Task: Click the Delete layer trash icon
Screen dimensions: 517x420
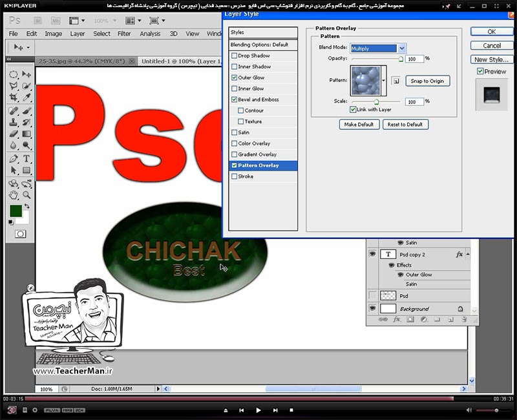Action: (464, 319)
